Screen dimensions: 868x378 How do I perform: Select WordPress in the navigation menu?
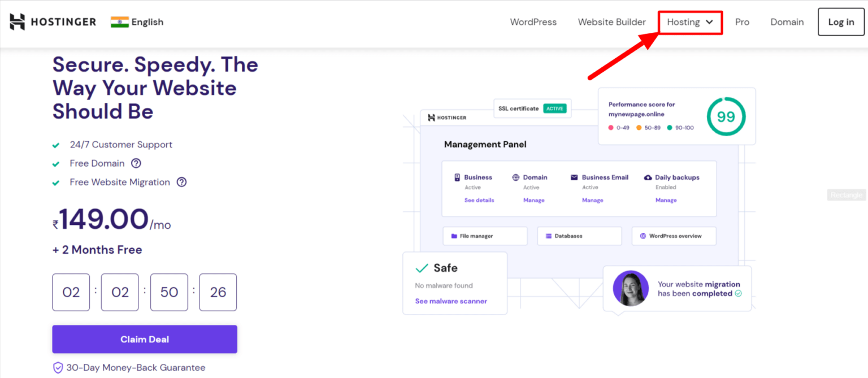[533, 22]
